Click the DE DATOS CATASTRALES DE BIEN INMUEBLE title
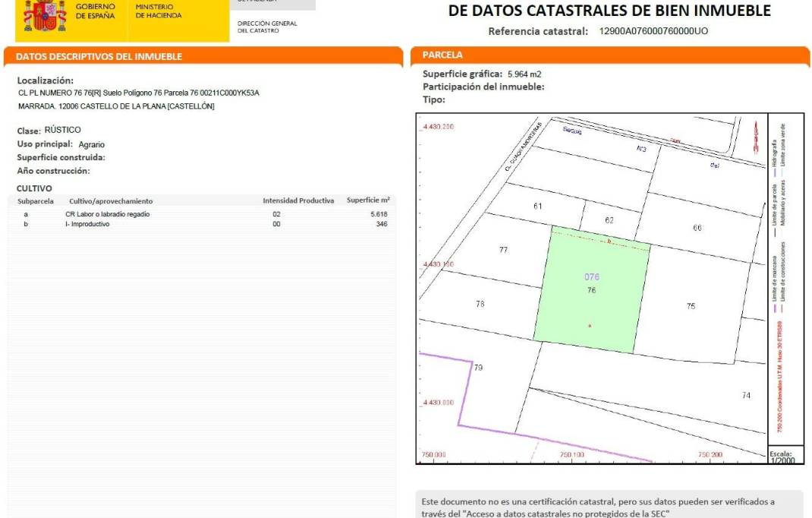Screen dimensions: 812x518 tap(609, 11)
